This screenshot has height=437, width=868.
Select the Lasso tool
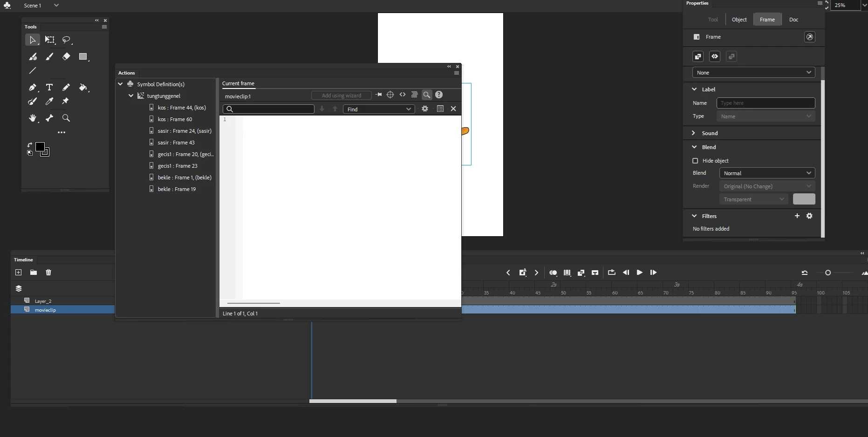[66, 40]
